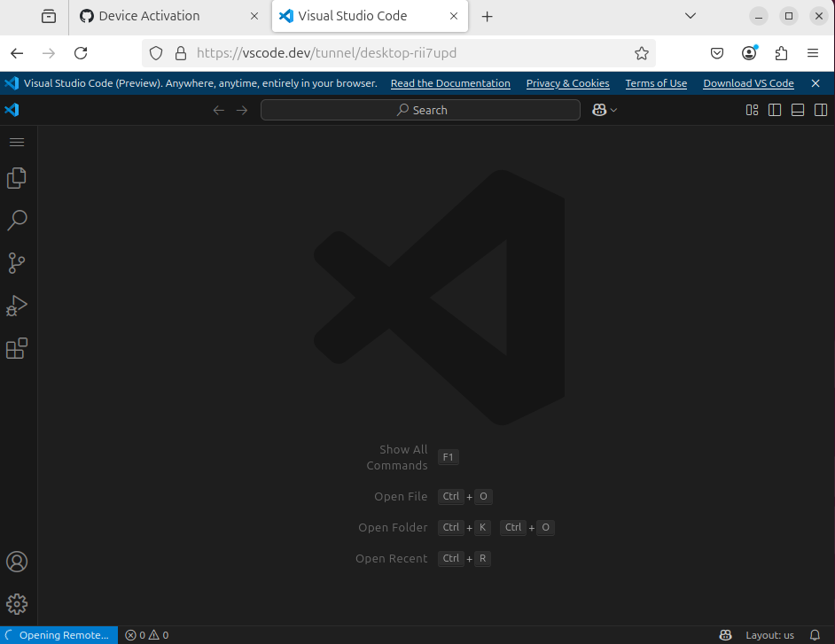The width and height of the screenshot is (835, 644).
Task: Open the Download VS Code link
Action: [748, 82]
